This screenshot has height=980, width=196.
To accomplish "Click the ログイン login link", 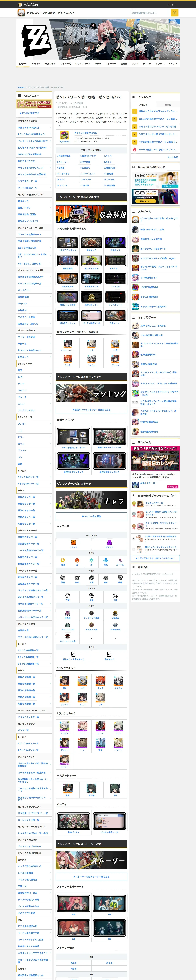I will [171, 5].
